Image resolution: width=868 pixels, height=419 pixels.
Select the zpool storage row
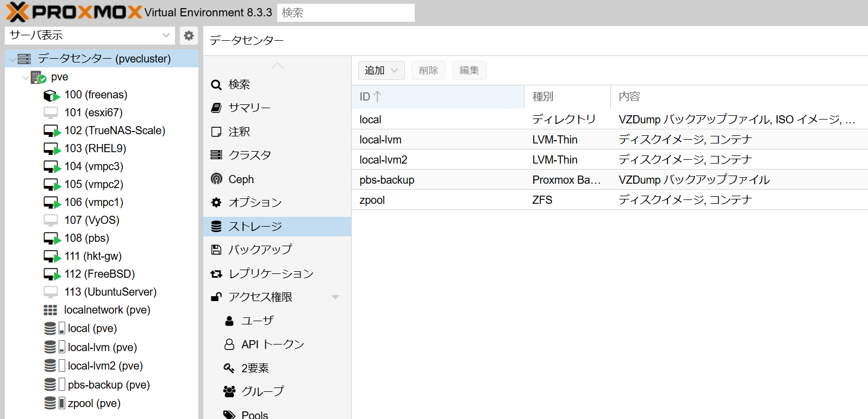point(610,200)
